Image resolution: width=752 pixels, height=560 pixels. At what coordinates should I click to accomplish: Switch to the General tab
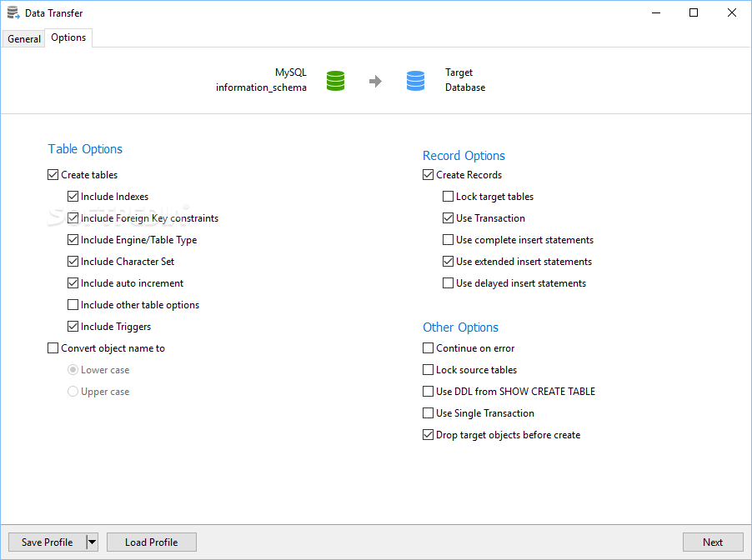coord(24,39)
